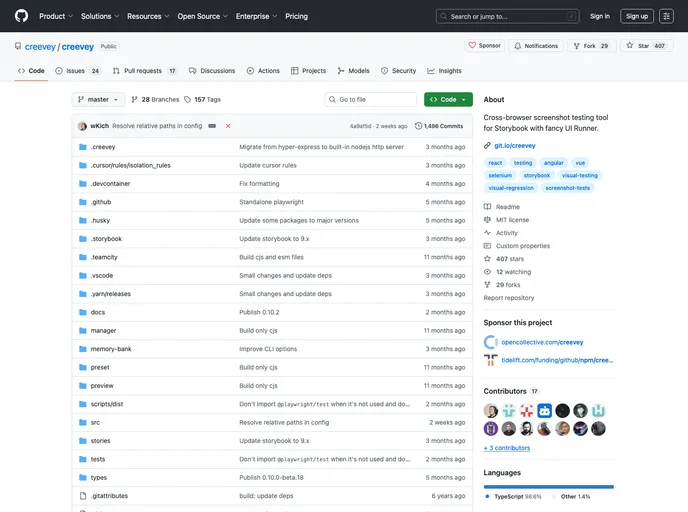Open opencollective.com/creevey sponsor link
Screen dimensions: 688x512
click(542, 342)
